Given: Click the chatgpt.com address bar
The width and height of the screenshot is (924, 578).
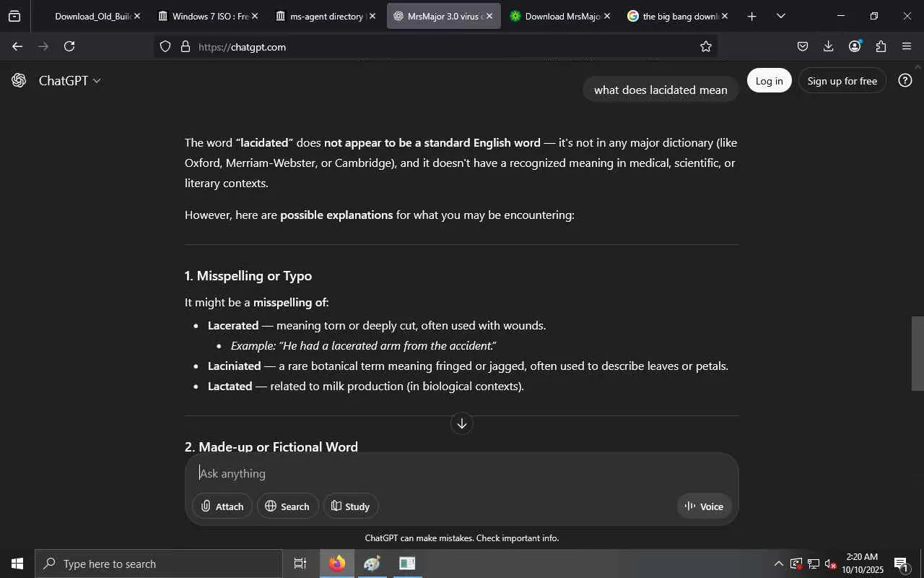Looking at the screenshot, I should coord(437,46).
